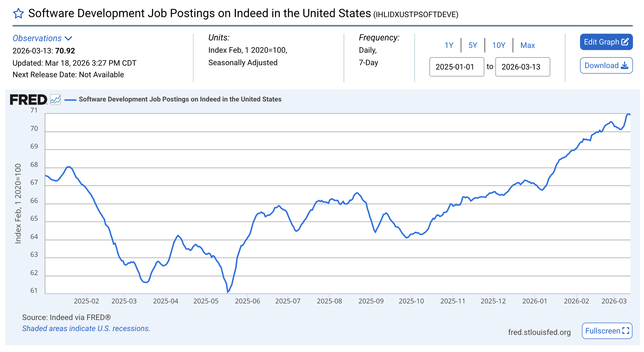Click the pencil icon on Edit Graph
Screen dimensions: 644x352
click(x=625, y=42)
